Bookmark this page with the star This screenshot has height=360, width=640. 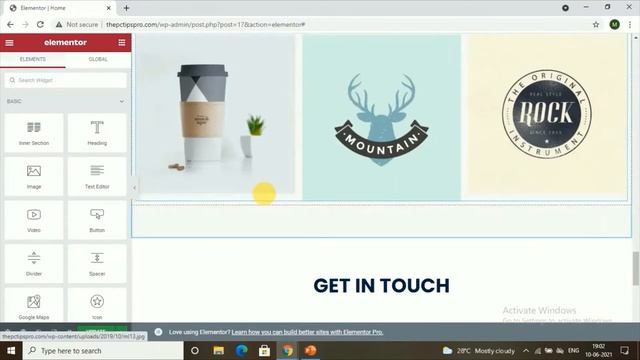pos(596,24)
